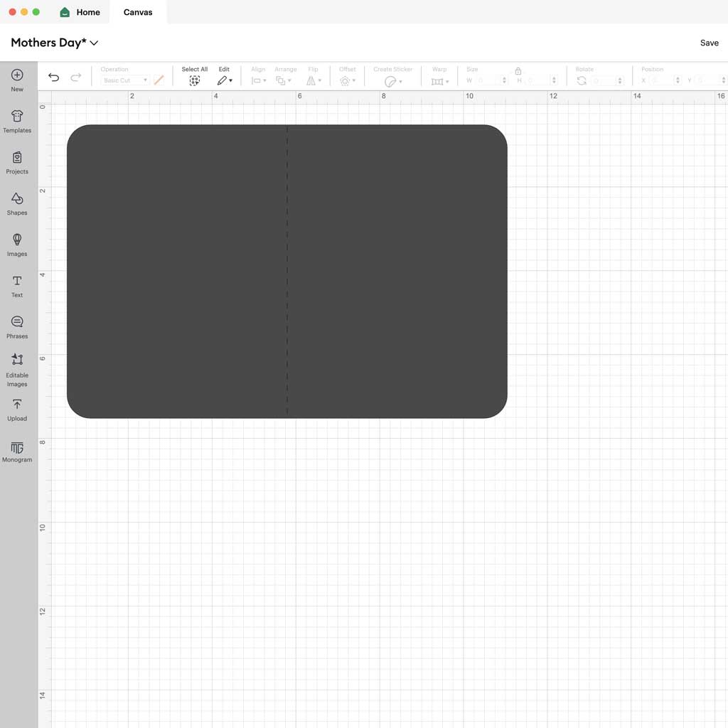Open the Upload panel
The image size is (728, 728).
pyautogui.click(x=17, y=410)
